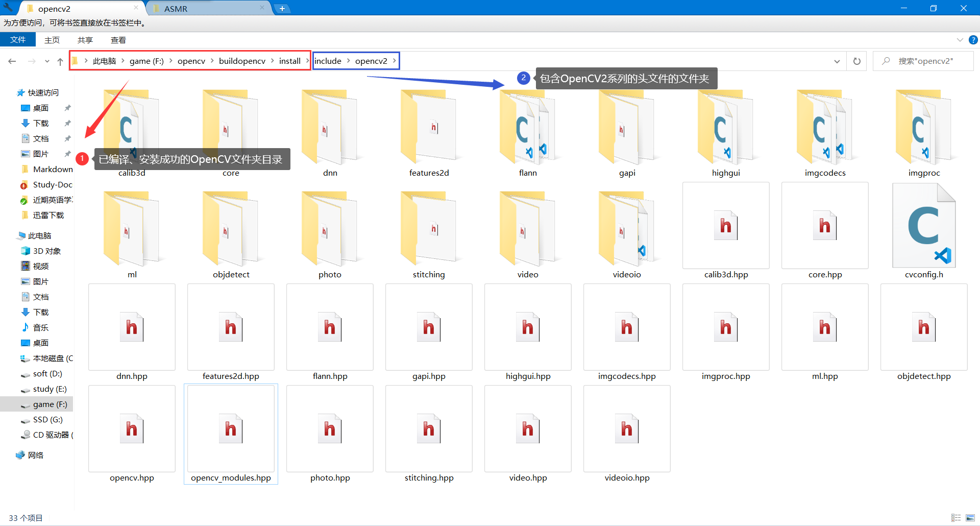Screen dimensions: 980x526
Task: Open recent locations dropdown arrow
Action: pos(47,61)
